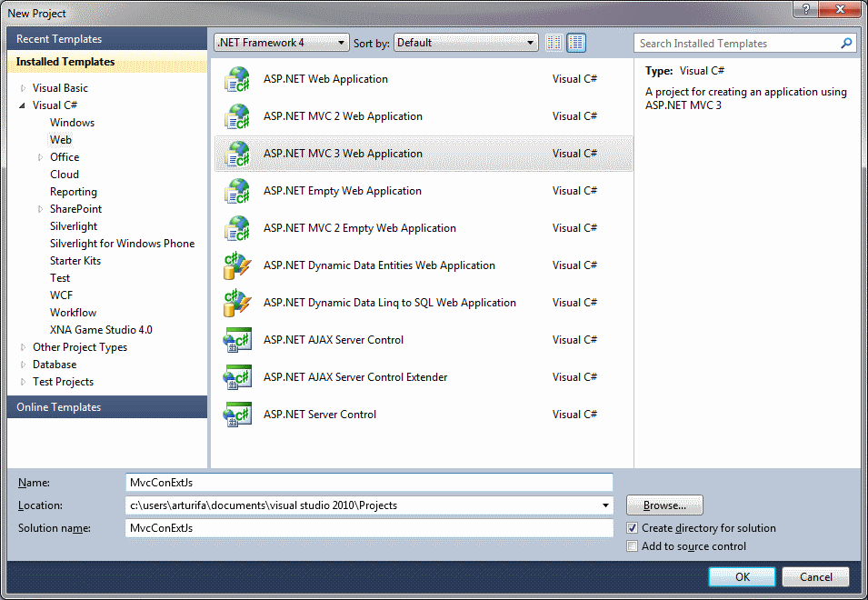Open the .NET Framework 4 dropdown

point(281,43)
